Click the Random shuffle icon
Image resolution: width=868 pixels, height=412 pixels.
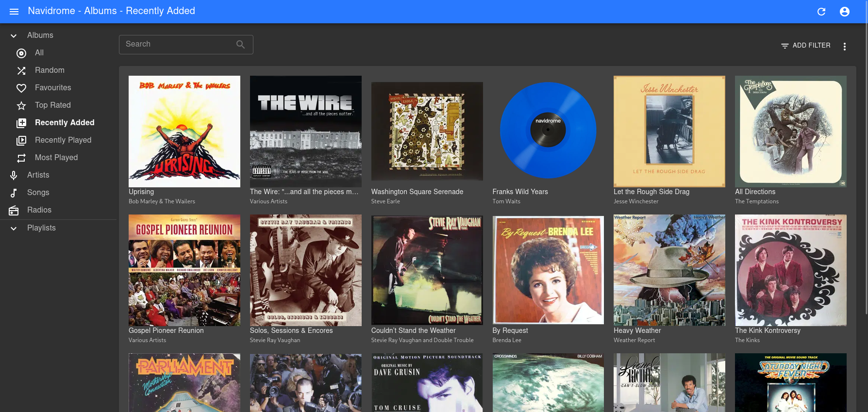point(21,70)
